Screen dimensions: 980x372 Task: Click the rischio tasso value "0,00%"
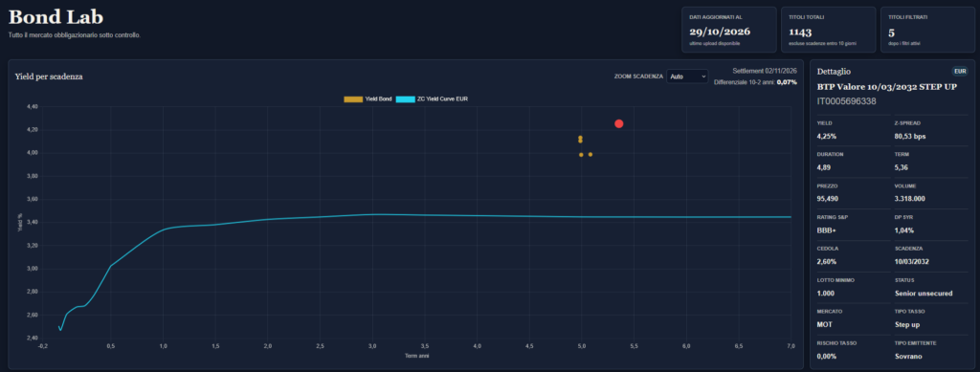827,356
